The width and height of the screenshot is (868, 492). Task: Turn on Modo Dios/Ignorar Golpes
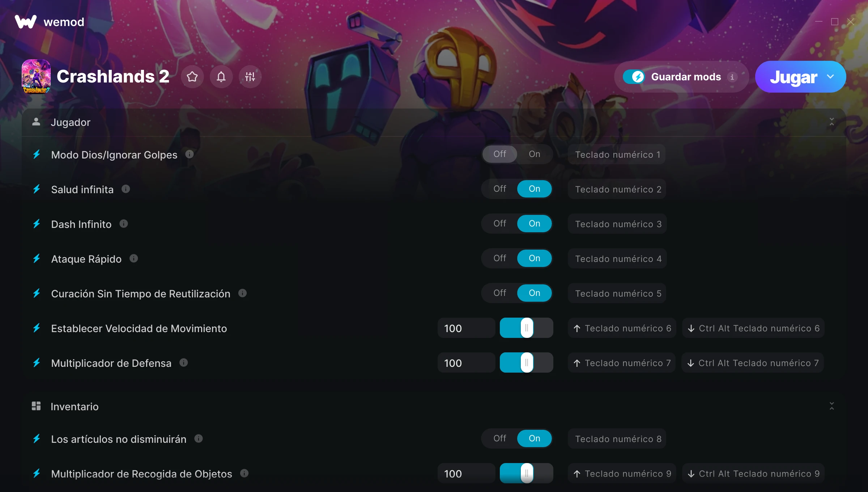pos(535,154)
